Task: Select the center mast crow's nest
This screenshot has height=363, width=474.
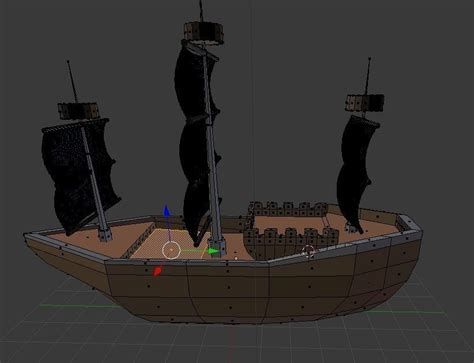Action: pyautogui.click(x=204, y=32)
